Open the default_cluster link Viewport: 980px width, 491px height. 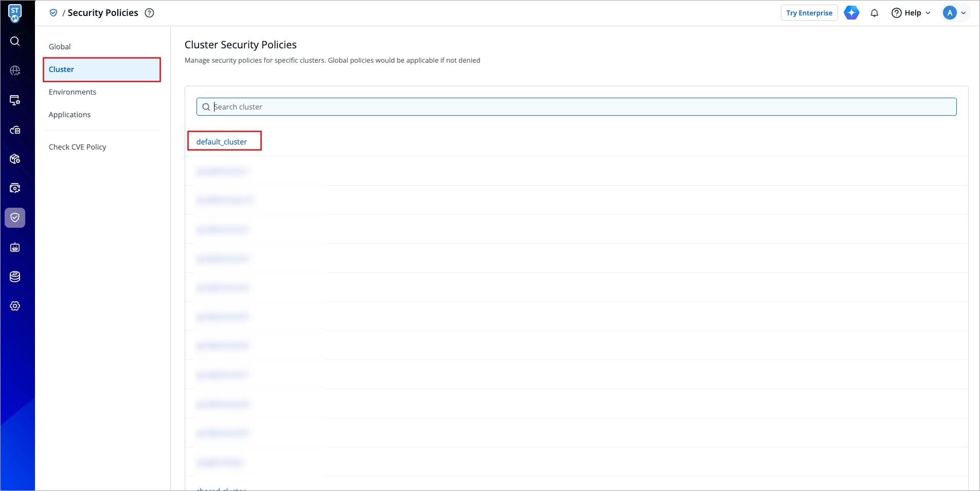221,142
